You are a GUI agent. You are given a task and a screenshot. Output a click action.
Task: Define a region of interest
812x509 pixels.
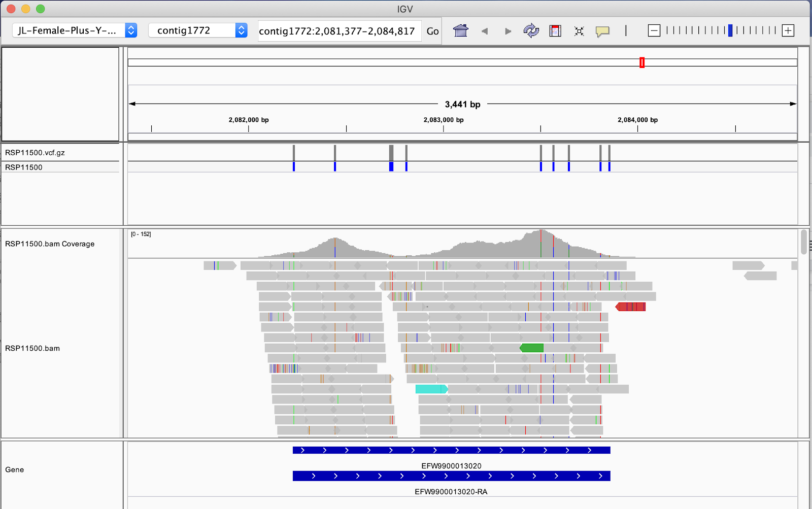pyautogui.click(x=555, y=31)
